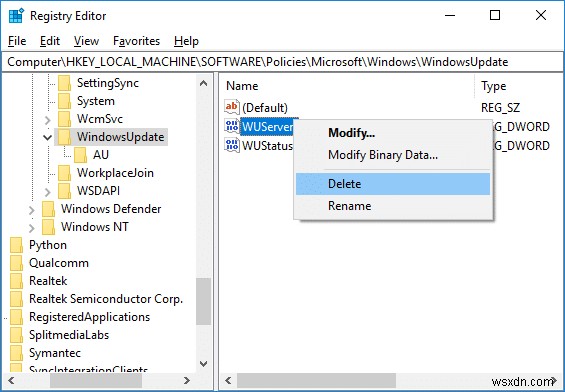This screenshot has height=392, width=565.
Task: Choose Delete from the context menu
Action: 393,184
